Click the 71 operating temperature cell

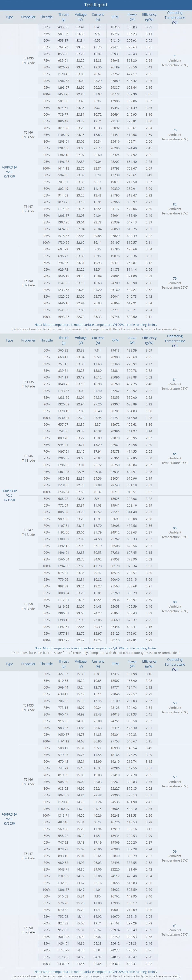pos(174,60)
